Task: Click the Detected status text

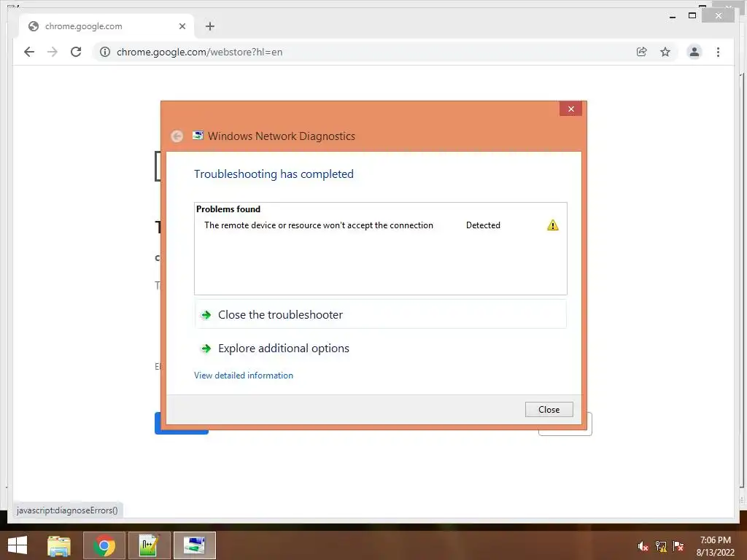Action: click(483, 225)
